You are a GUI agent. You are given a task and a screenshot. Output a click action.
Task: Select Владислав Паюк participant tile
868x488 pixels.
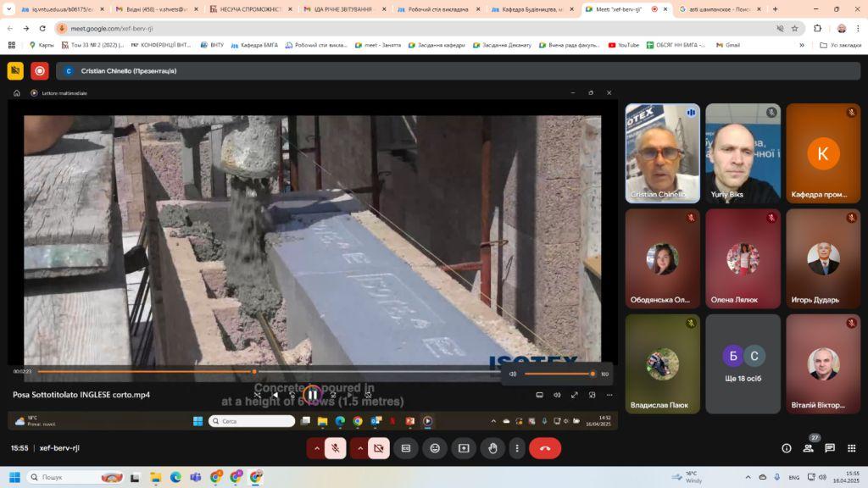click(663, 364)
